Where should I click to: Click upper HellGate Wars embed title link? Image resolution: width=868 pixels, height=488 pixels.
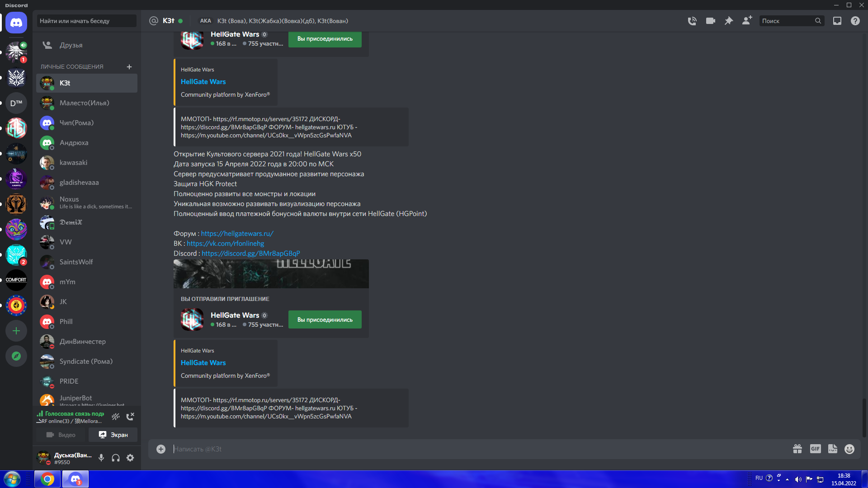coord(203,82)
